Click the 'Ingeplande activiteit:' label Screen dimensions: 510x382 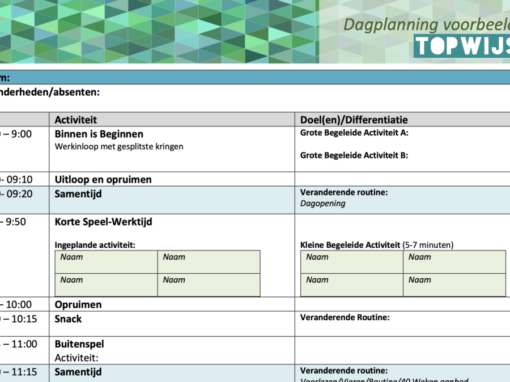95,245
